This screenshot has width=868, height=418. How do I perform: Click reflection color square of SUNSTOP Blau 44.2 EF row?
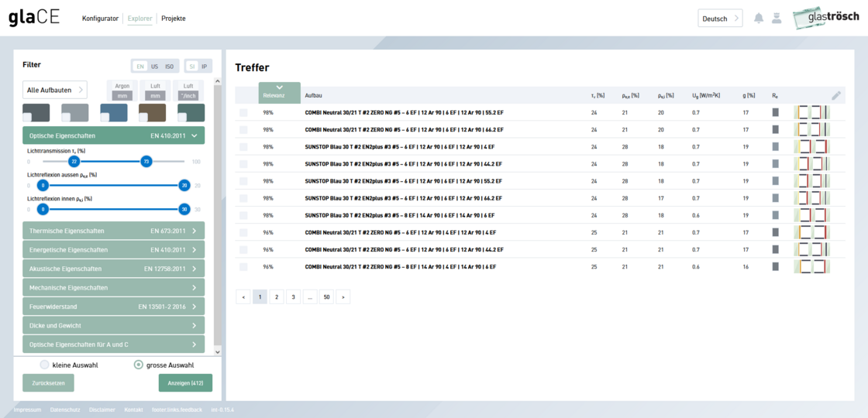click(775, 163)
